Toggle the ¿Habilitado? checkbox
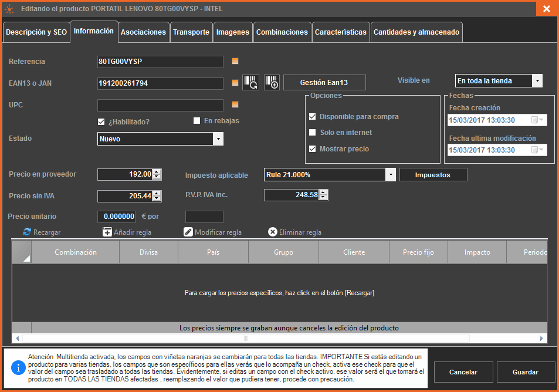 (x=101, y=121)
